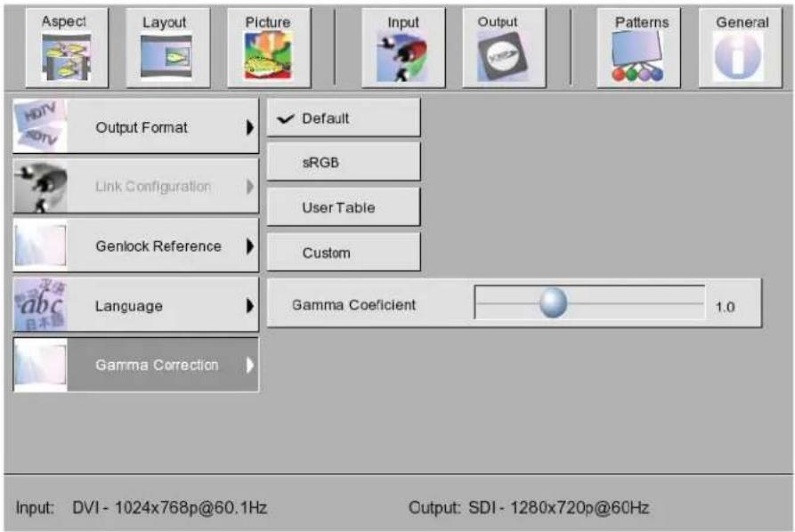Viewport: 795px width, 532px height.
Task: Open the Layout menu icon
Action: 167,48
